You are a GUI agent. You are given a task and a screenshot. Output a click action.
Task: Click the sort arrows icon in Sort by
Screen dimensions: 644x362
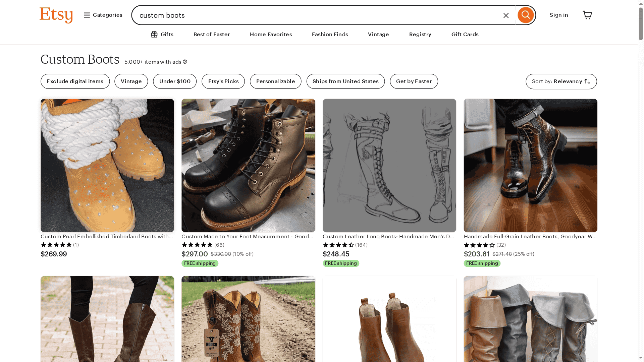tap(587, 81)
